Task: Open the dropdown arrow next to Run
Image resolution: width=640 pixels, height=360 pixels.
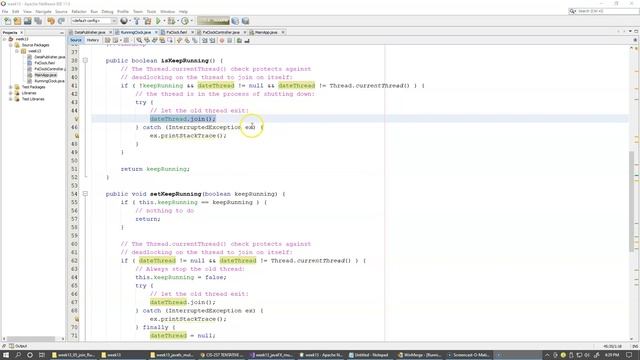Action: click(164, 21)
